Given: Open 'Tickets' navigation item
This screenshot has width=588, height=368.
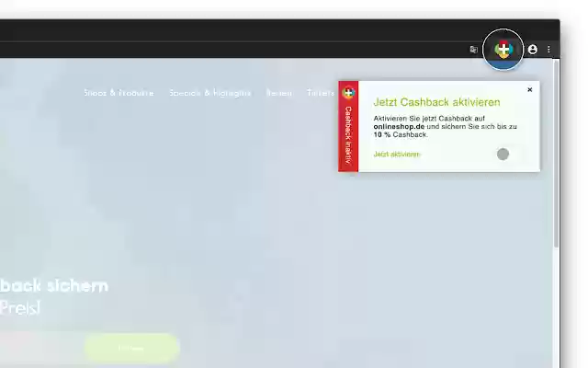Looking at the screenshot, I should [x=321, y=93].
